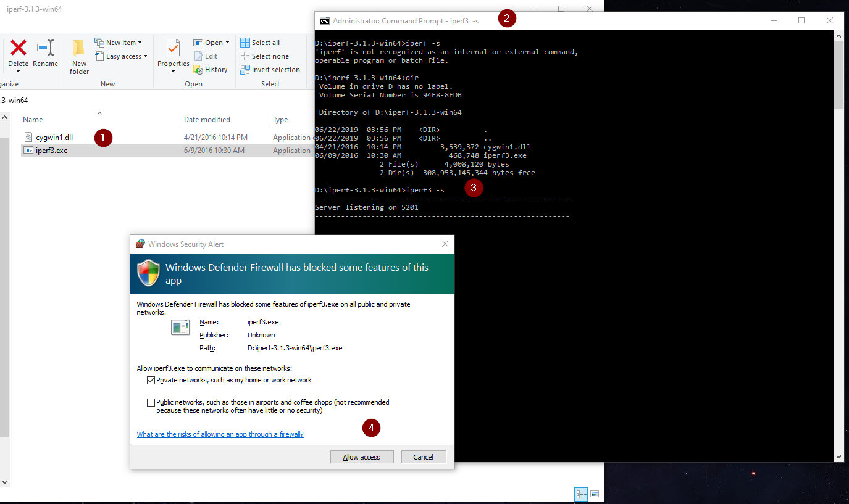Click the Properties checkmark icon

[x=174, y=48]
